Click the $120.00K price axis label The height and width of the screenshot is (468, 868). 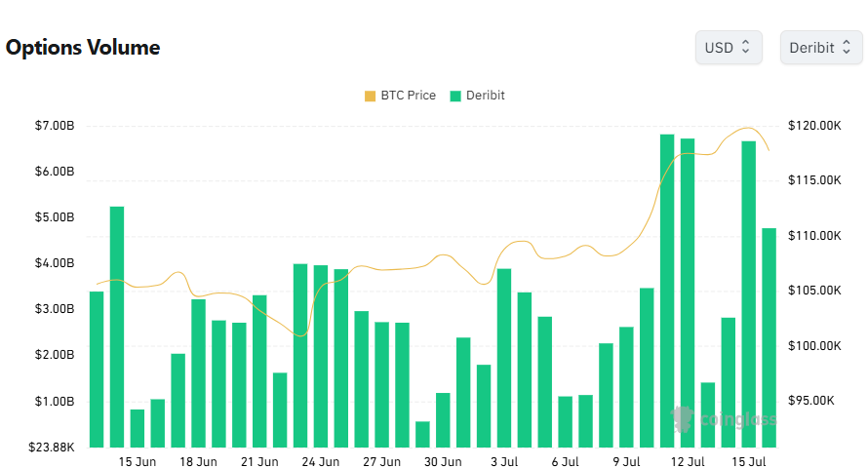click(814, 126)
